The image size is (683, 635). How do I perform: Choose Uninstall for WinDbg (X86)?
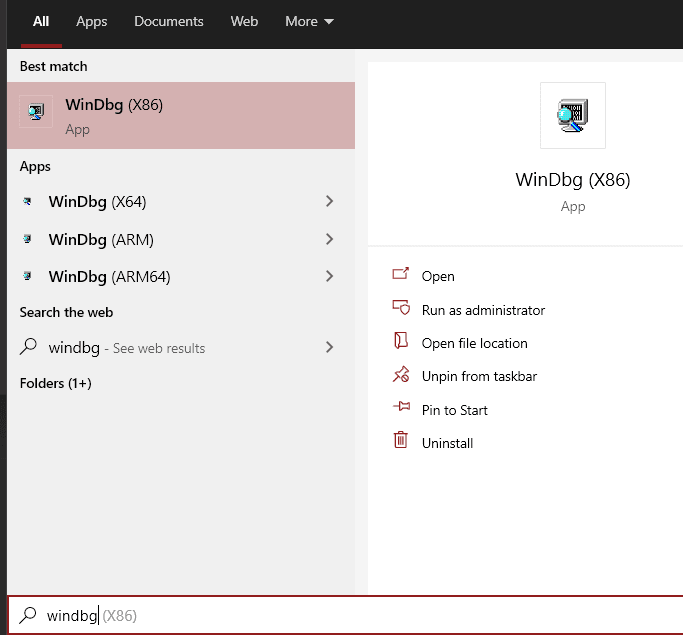click(x=447, y=443)
